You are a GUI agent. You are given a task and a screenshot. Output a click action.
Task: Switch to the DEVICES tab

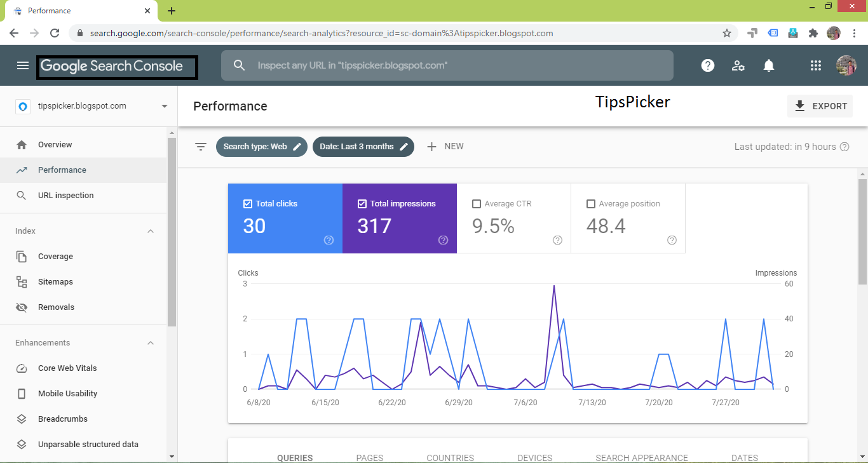(535, 457)
